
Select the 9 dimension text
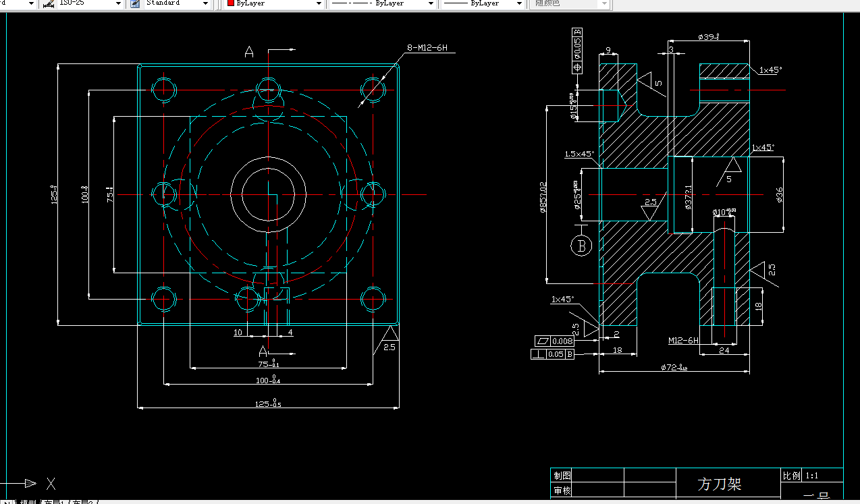tap(608, 50)
